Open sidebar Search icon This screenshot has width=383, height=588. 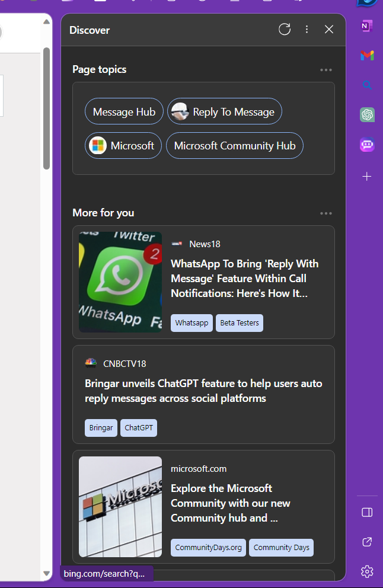[367, 85]
